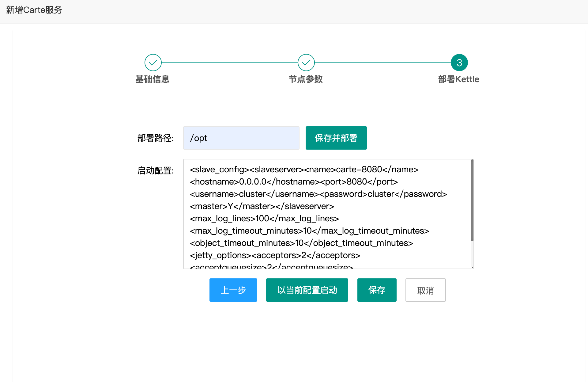Cancel with the 取消 button
Image resolution: width=588 pixels, height=382 pixels.
(x=425, y=290)
